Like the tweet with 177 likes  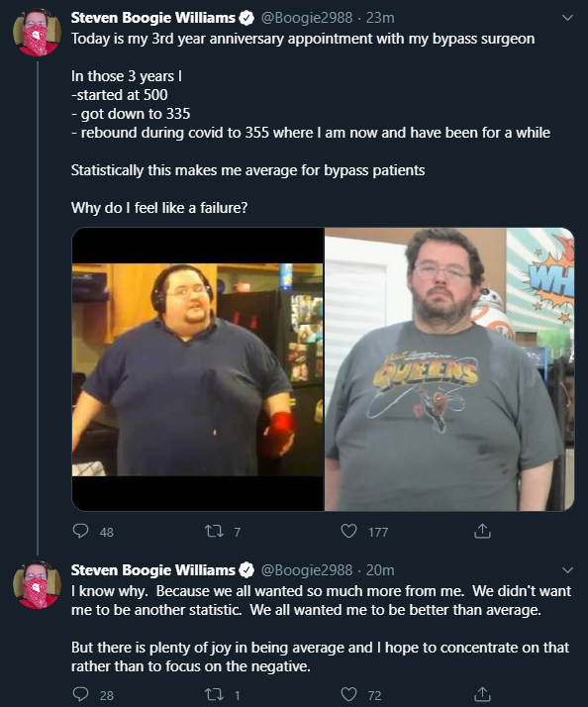(348, 531)
